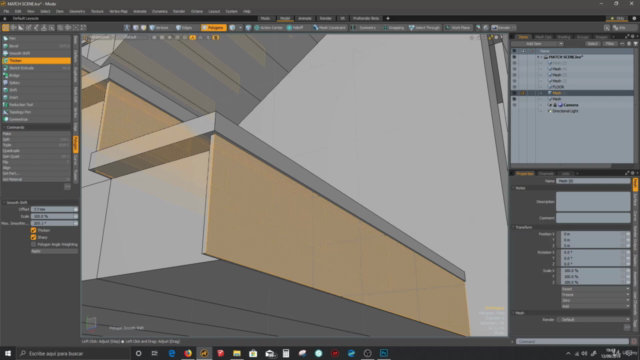Run the Quadruple command
Image resolution: width=640 pixels, height=360 pixels.
(36, 151)
